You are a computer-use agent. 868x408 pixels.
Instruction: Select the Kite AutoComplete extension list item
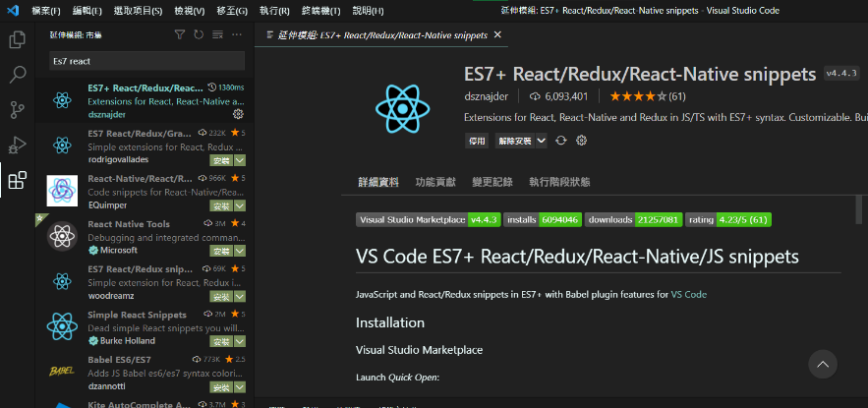(145, 402)
